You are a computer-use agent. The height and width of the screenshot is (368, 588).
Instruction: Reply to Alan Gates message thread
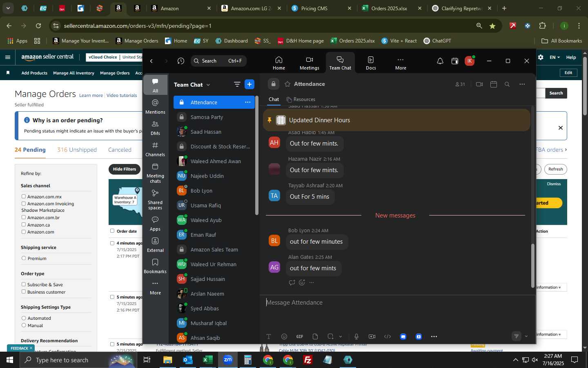click(x=292, y=283)
